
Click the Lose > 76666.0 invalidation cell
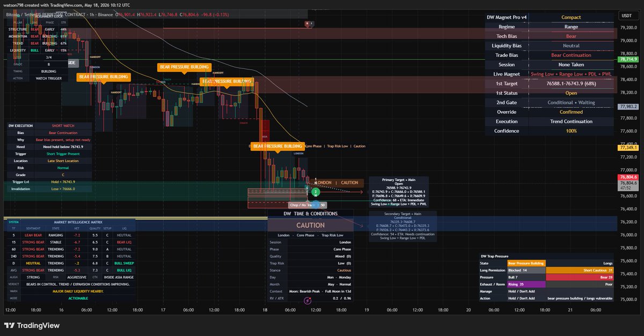click(63, 188)
